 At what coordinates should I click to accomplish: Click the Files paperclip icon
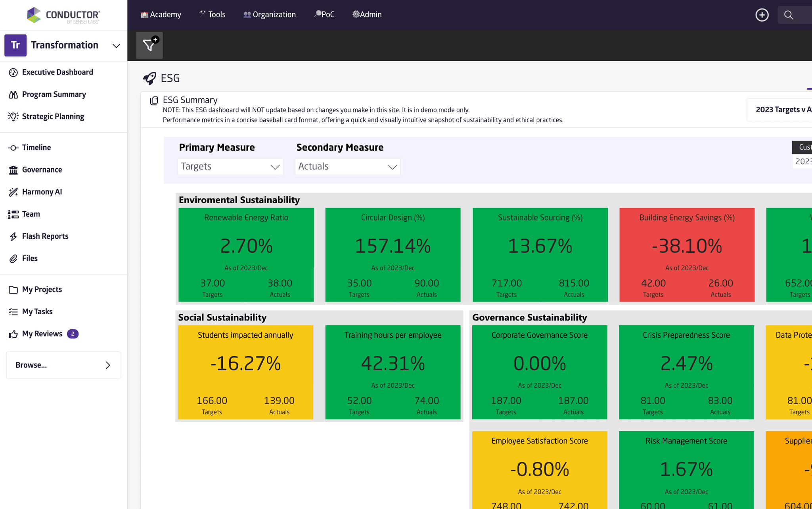[x=13, y=259]
